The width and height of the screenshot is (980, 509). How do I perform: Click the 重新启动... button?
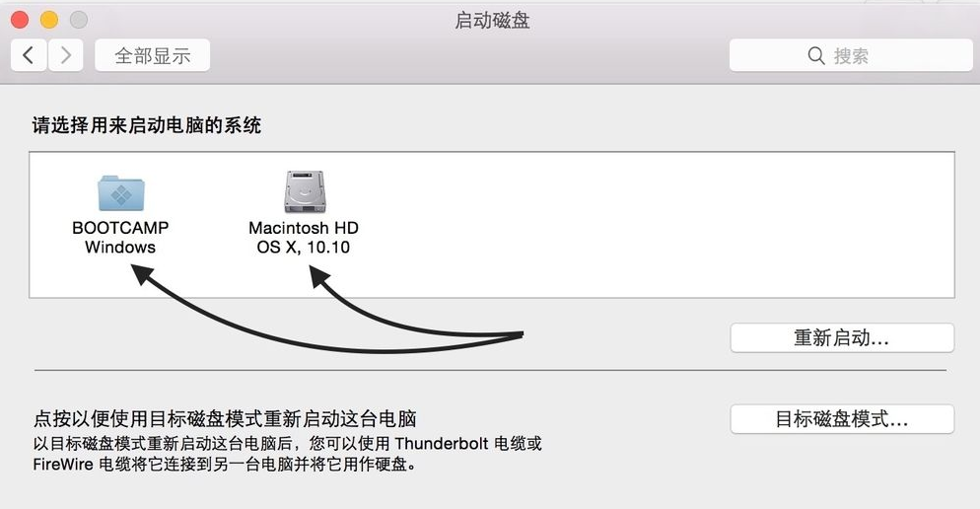pos(841,337)
